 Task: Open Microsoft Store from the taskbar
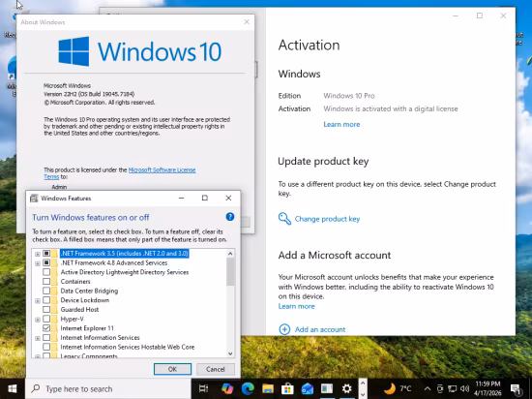coord(287,388)
